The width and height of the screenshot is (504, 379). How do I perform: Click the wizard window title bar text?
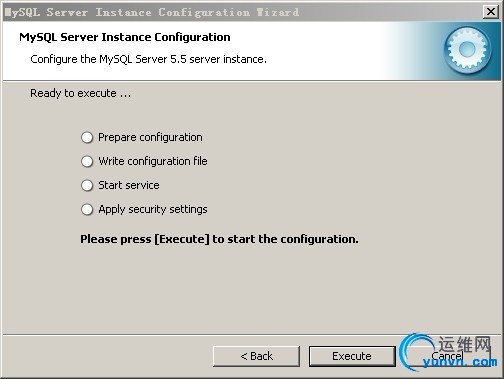(152, 13)
